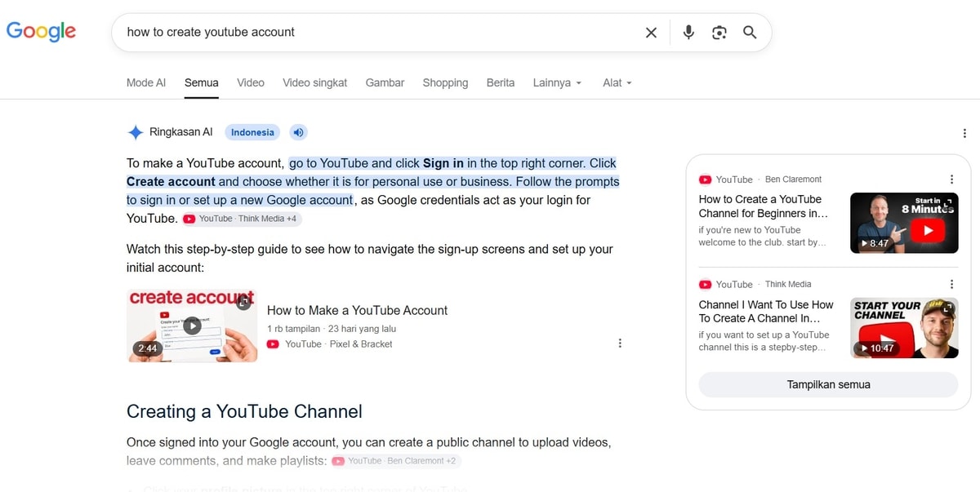Open the options menu for the Ben Claremont card
Image resolution: width=980 pixels, height=492 pixels.
coord(951,180)
